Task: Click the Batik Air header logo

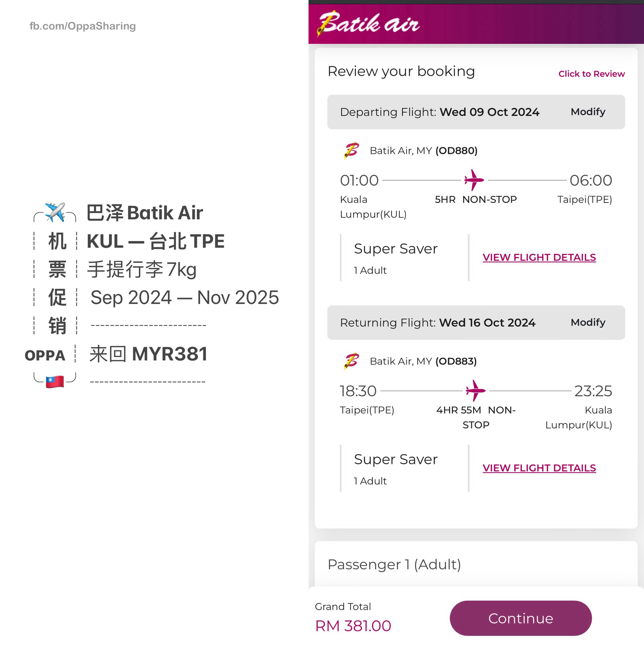Action: [x=368, y=23]
